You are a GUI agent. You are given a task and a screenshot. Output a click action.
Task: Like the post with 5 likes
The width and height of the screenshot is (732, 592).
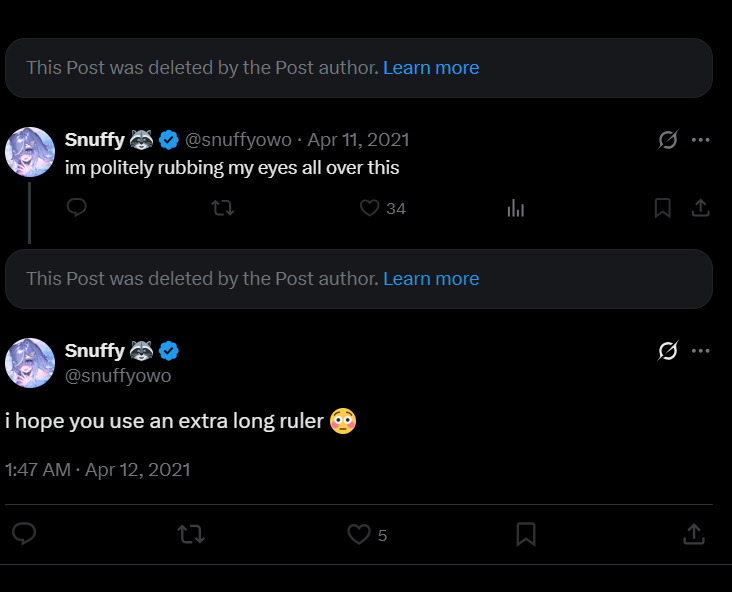pos(359,535)
